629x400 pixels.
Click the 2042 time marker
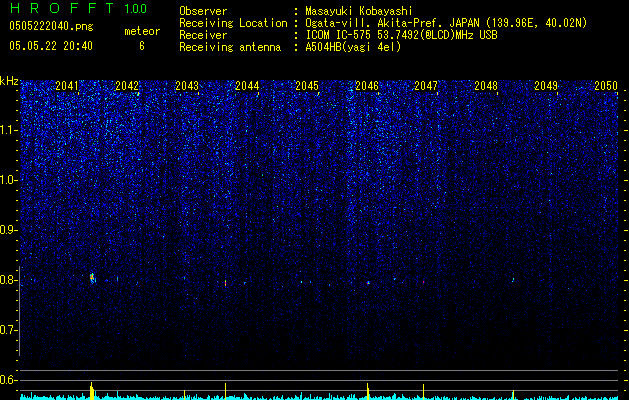pos(127,86)
